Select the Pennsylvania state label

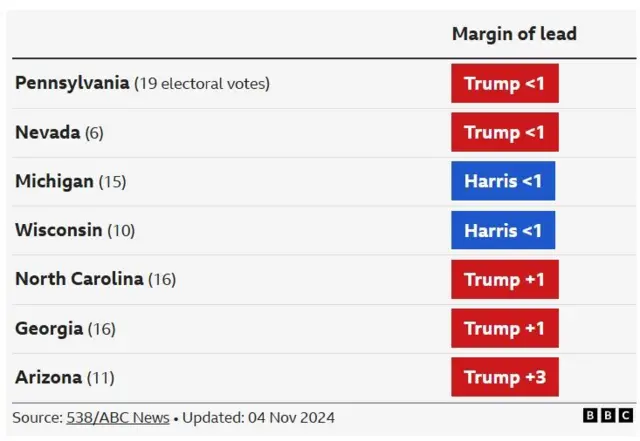[x=72, y=84]
